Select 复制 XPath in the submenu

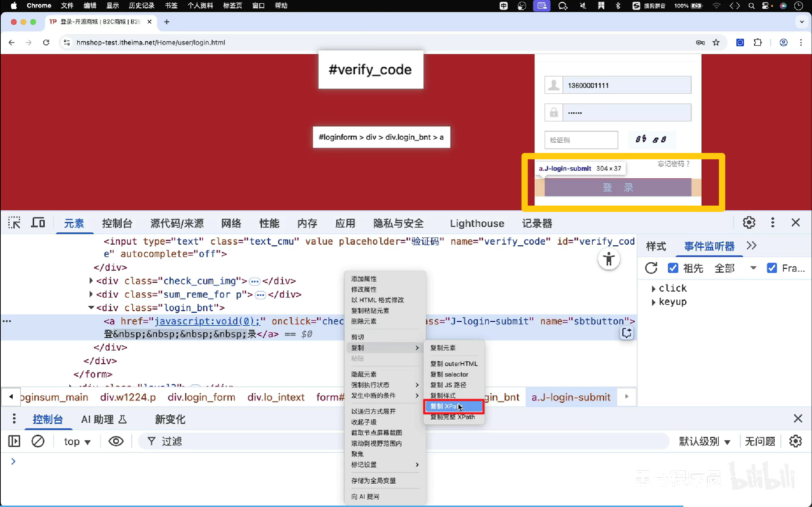tap(453, 406)
